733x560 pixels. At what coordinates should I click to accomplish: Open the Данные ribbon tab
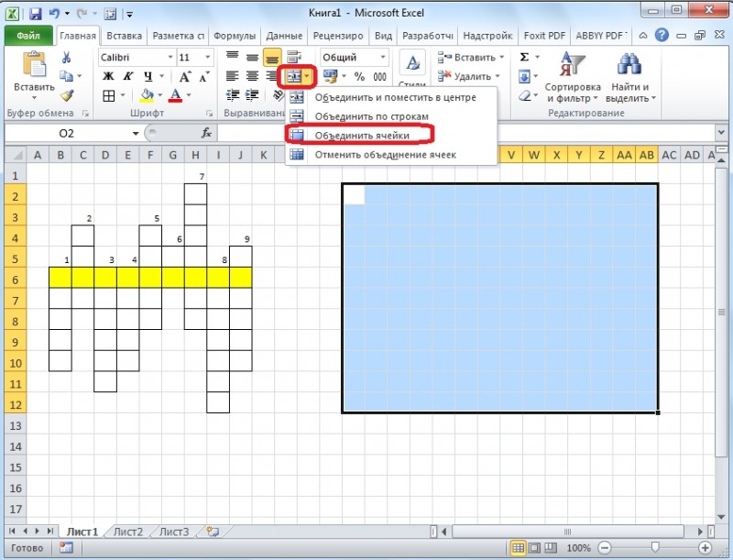(284, 36)
